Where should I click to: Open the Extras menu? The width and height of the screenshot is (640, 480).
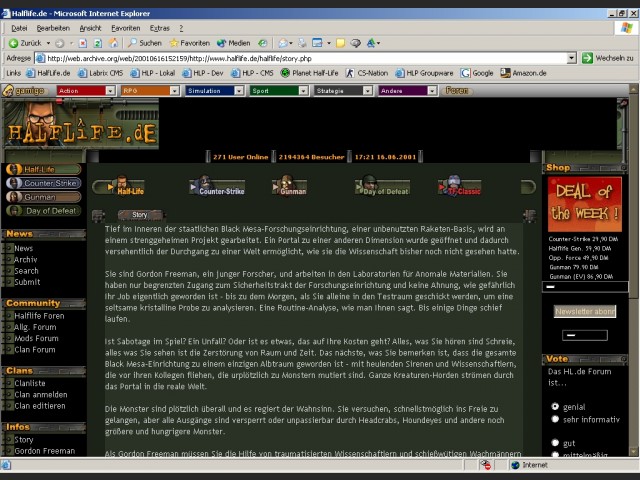pyautogui.click(x=159, y=28)
